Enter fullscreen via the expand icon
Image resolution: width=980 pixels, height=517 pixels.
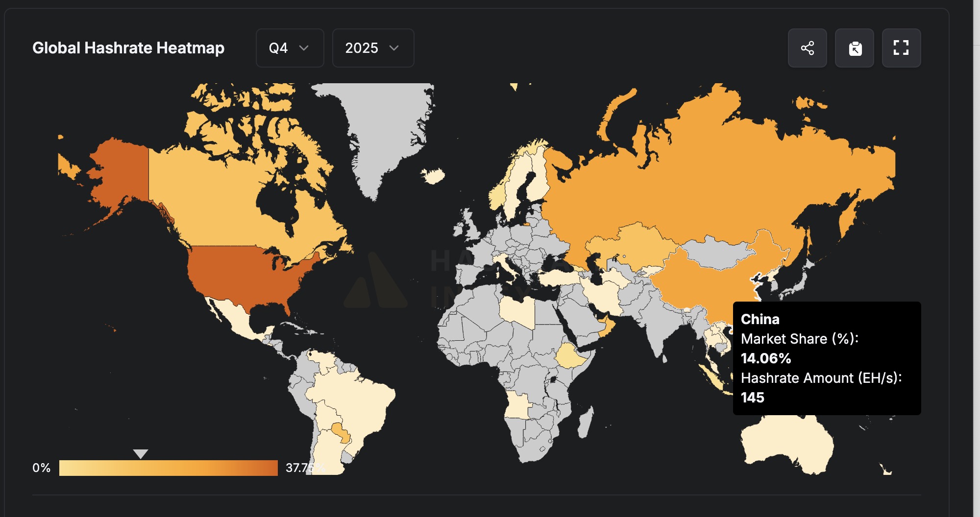tap(901, 47)
